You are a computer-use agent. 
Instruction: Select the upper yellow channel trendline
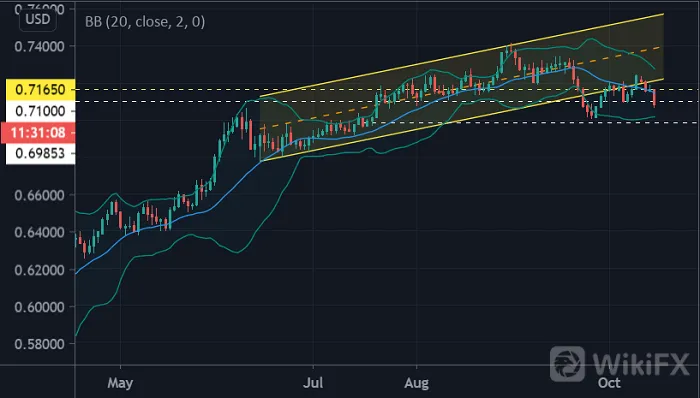462,55
